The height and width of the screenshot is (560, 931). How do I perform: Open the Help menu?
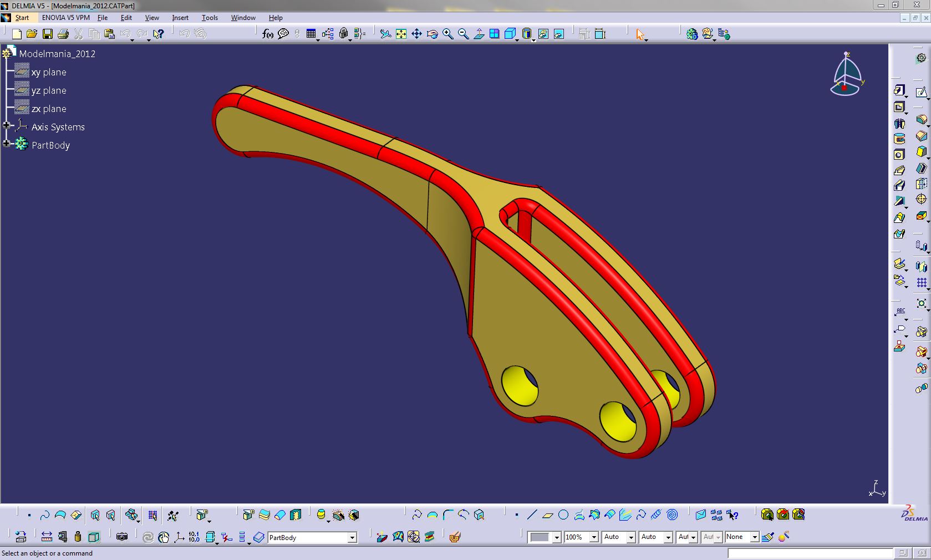point(276,18)
